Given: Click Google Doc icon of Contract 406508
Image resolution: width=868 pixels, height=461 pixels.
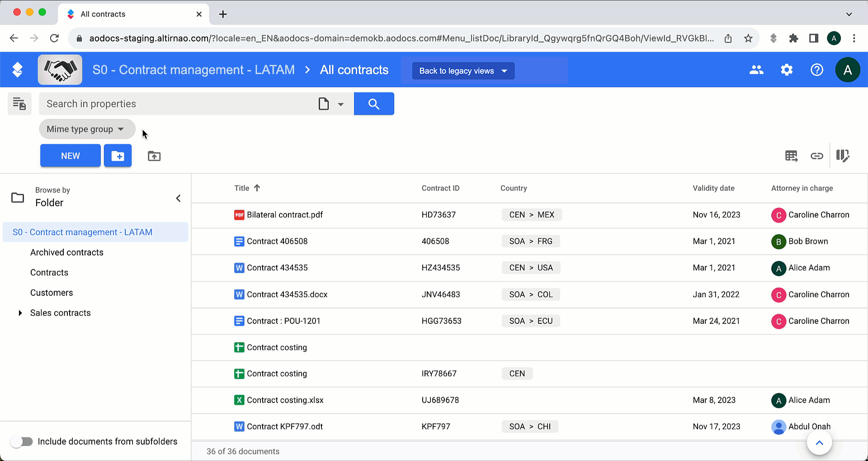Looking at the screenshot, I should [239, 242].
